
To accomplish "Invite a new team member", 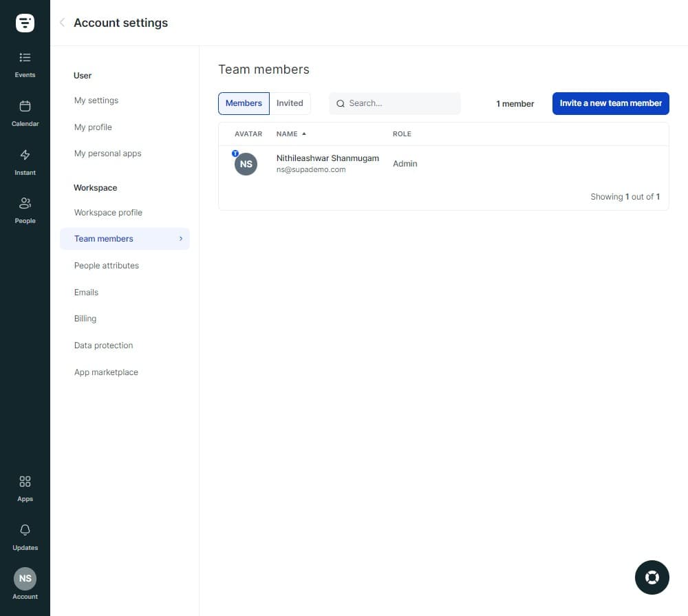I will [610, 103].
